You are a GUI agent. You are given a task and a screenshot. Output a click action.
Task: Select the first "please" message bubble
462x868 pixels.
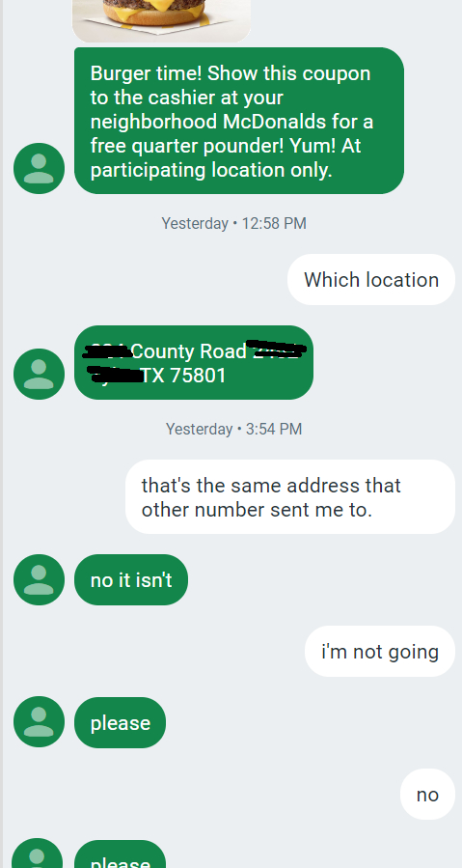[120, 722]
